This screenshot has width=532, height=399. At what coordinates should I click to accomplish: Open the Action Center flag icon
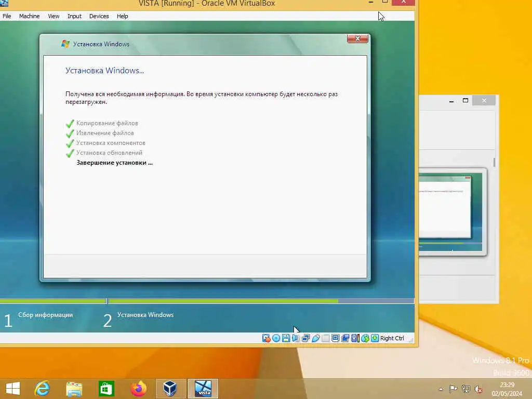(453, 389)
